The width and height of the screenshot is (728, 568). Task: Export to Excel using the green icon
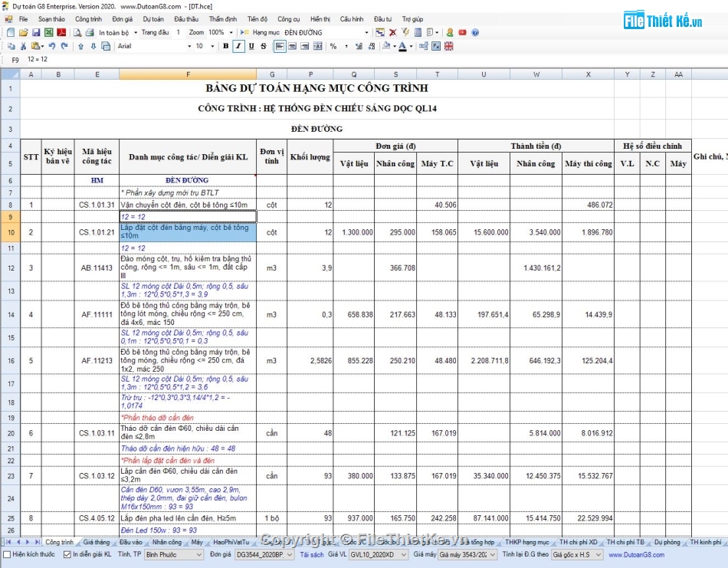48,32
